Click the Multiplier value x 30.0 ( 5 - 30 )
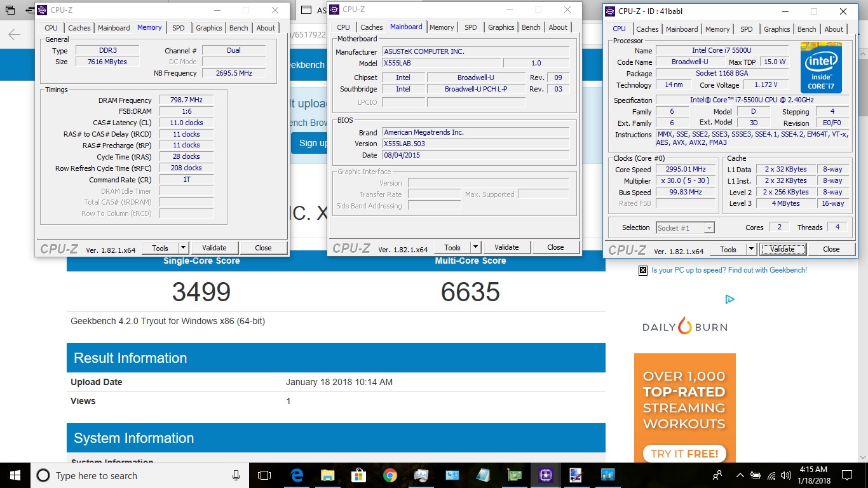This screenshot has width=868, height=488. [x=686, y=181]
